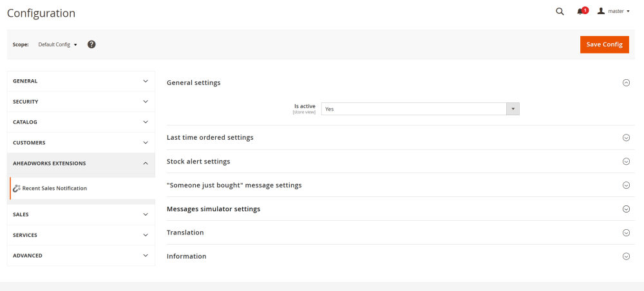The height and width of the screenshot is (291, 644).
Task: Collapse the Aheadworks Extensions tab
Action: pyautogui.click(x=80, y=164)
